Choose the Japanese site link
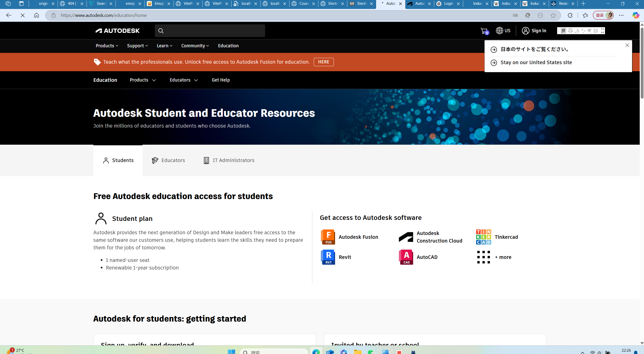Screen dimensions: 644x354 pos(534,49)
